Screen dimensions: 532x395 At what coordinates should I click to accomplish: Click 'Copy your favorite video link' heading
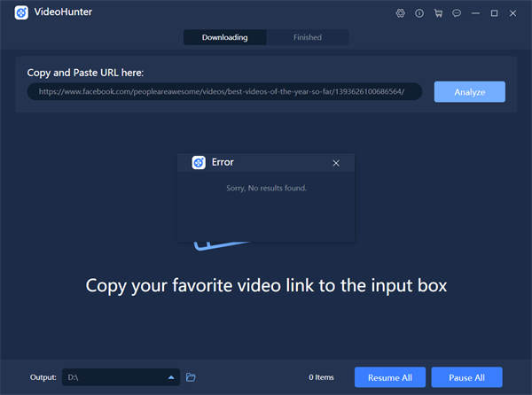[x=266, y=285]
